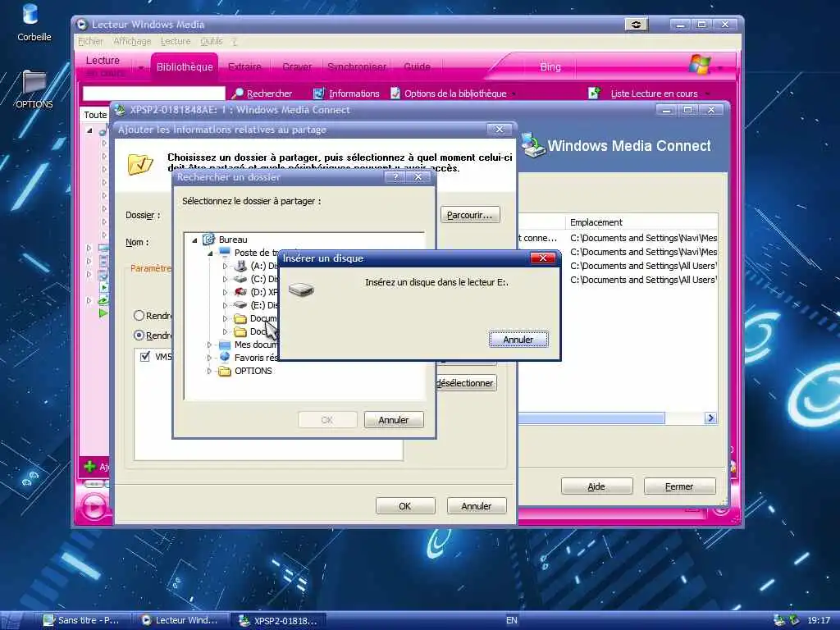The image size is (840, 630).
Task: Click the scroll right arrow of the folder list
Action: pos(711,418)
